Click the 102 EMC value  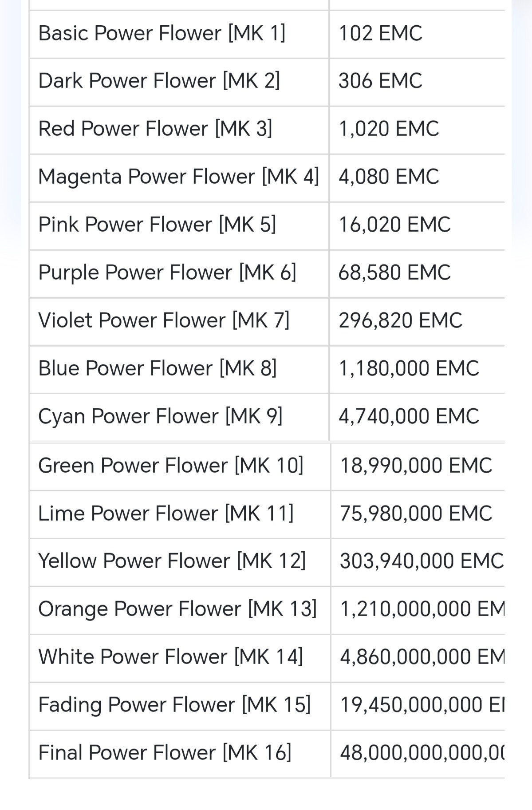click(380, 33)
